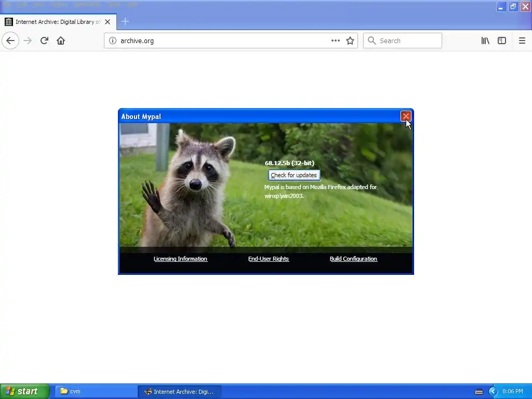Click the forward navigation arrow

[28, 41]
